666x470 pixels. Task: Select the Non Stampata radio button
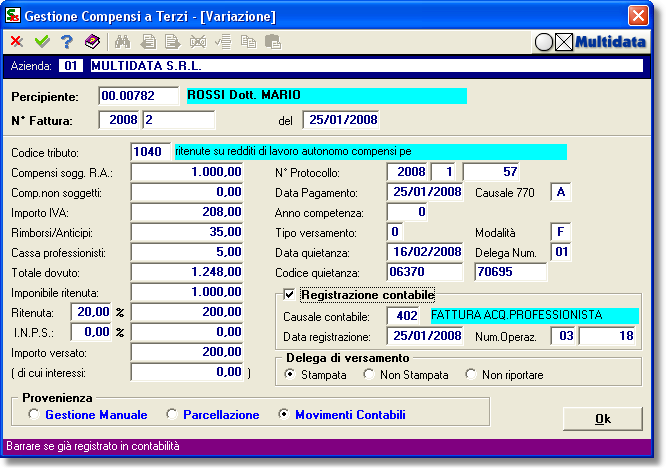(x=369, y=374)
